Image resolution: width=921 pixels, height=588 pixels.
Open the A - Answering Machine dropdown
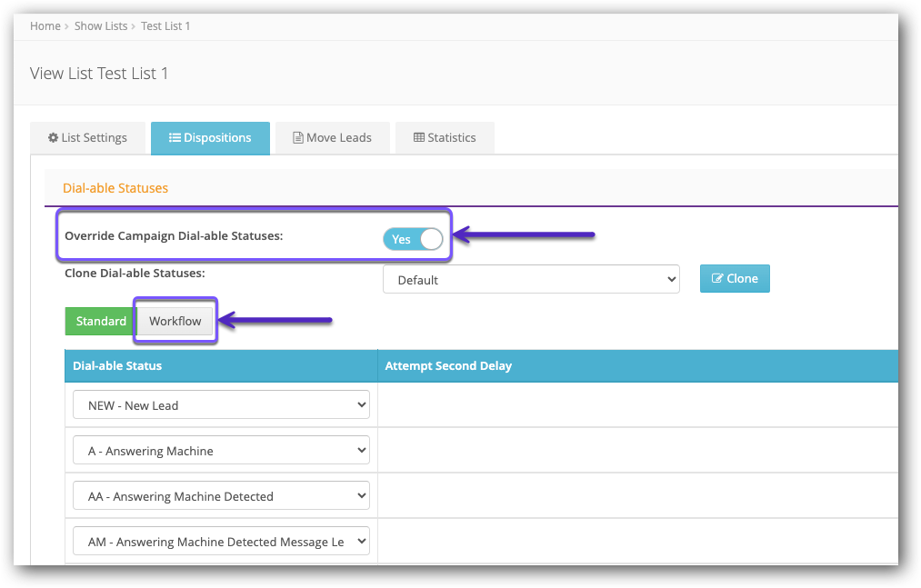click(x=221, y=451)
